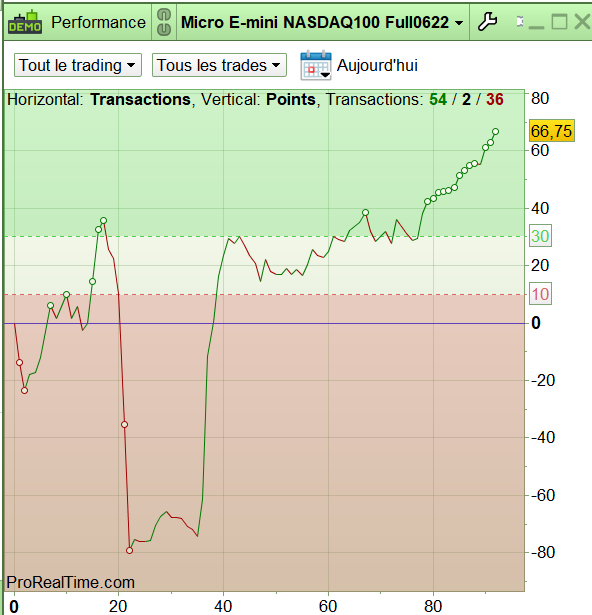Click the -60 label on vertical axis
The image size is (592, 615).
(x=543, y=495)
